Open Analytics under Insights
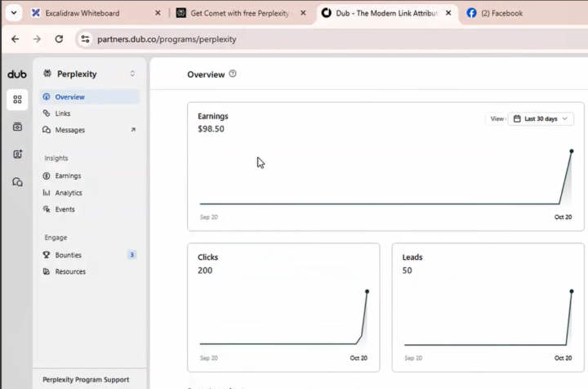This screenshot has height=389, width=588. point(69,193)
